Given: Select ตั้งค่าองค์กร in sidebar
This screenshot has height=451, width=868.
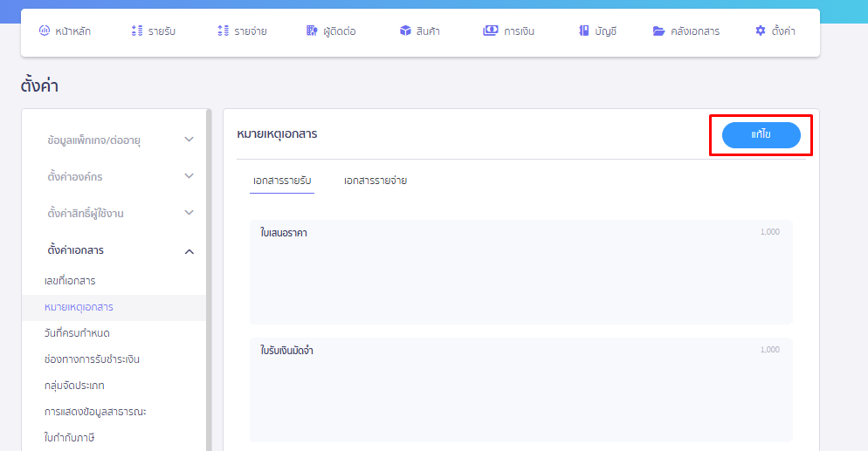Looking at the screenshot, I should click(x=75, y=177).
